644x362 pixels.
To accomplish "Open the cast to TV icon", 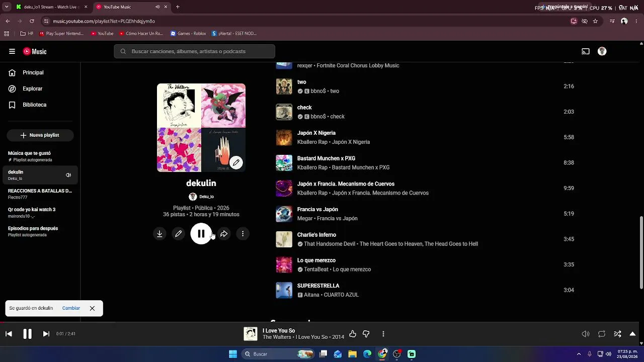I will [x=586, y=51].
